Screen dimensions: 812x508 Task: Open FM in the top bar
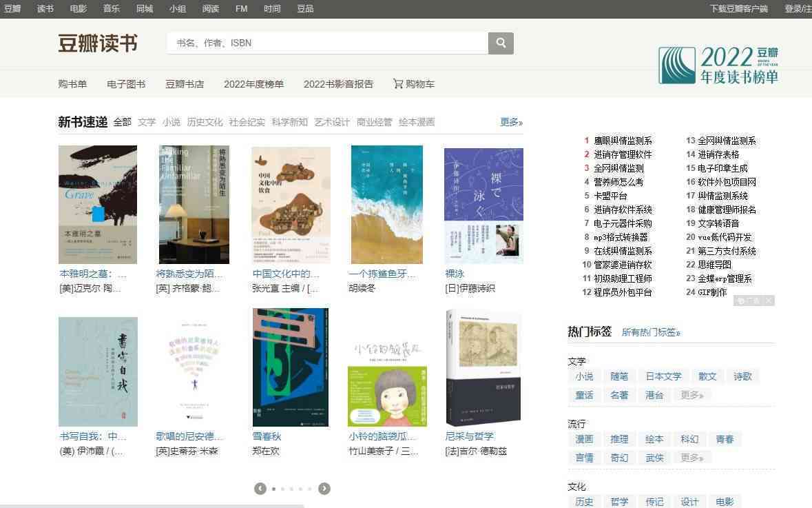(241, 9)
